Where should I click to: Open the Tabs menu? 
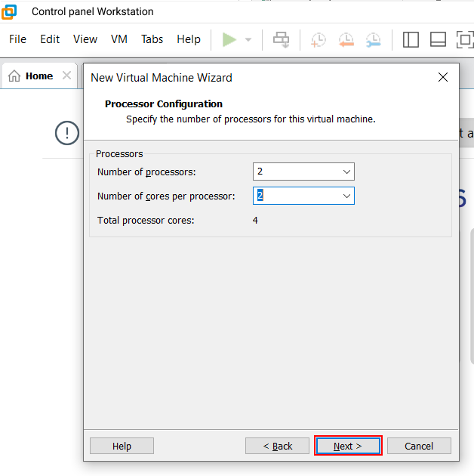tap(152, 39)
